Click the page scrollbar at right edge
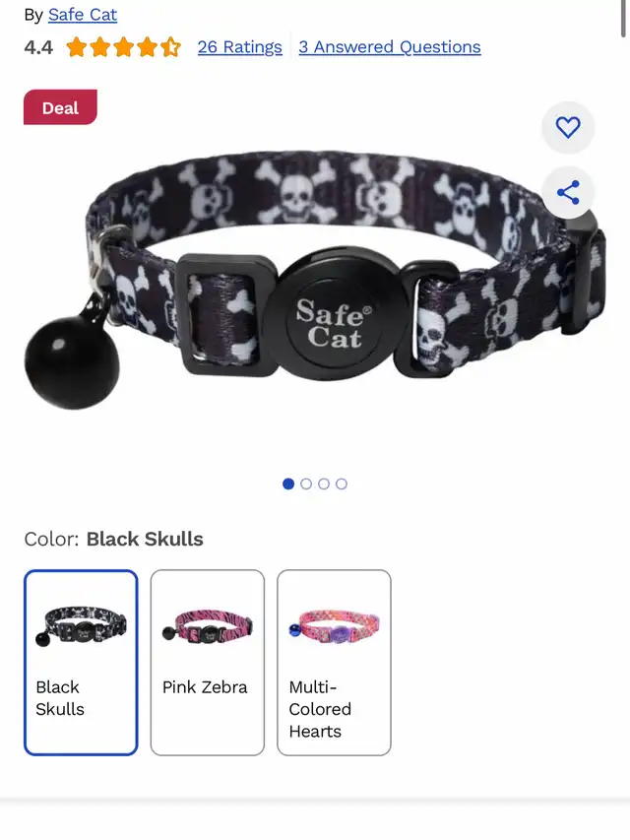Image resolution: width=630 pixels, height=840 pixels. point(623,19)
